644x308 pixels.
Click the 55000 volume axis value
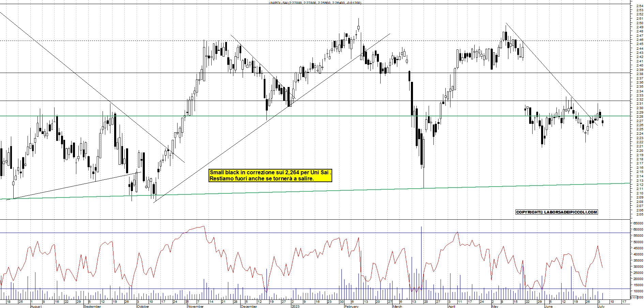tap(638, 235)
